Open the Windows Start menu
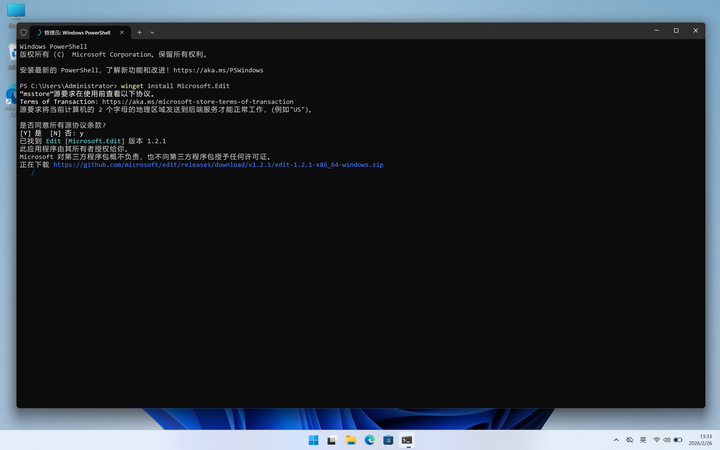Viewport: 720px width, 450px height. click(x=314, y=440)
